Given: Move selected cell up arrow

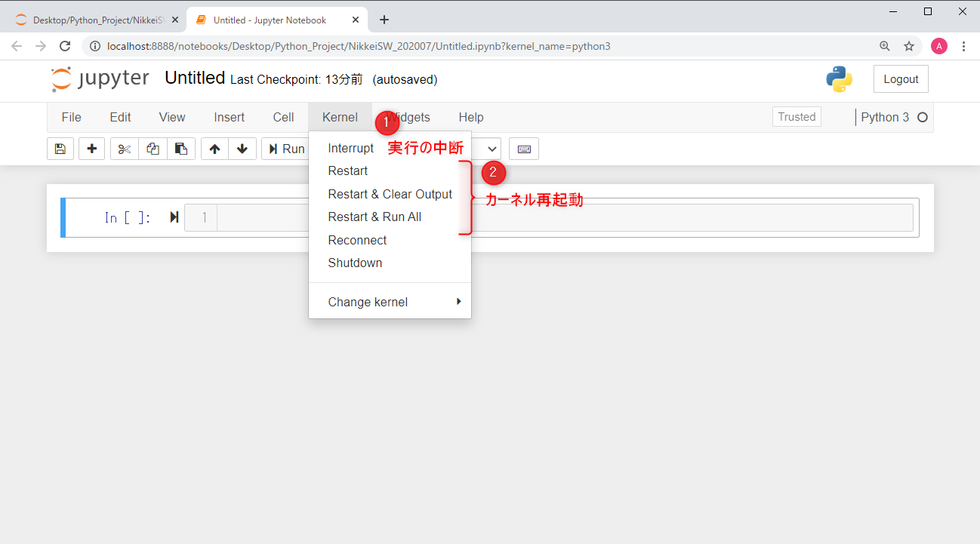Looking at the screenshot, I should click(x=214, y=149).
